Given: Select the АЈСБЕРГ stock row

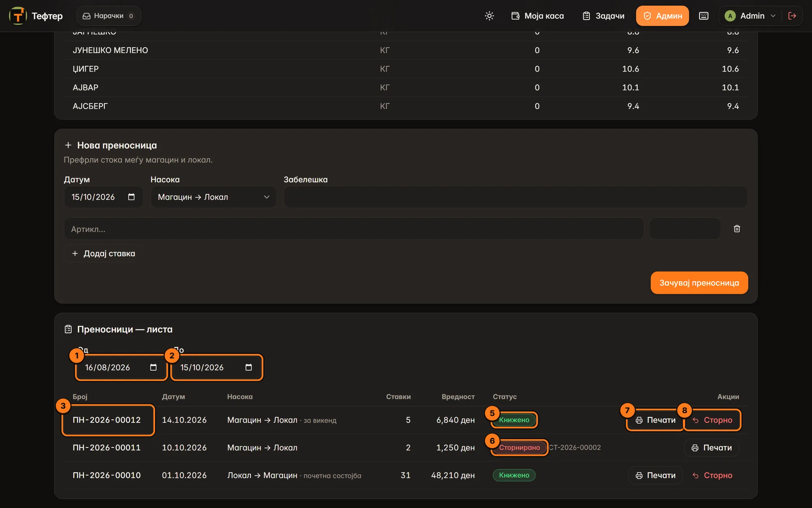Looking at the screenshot, I should (406, 106).
